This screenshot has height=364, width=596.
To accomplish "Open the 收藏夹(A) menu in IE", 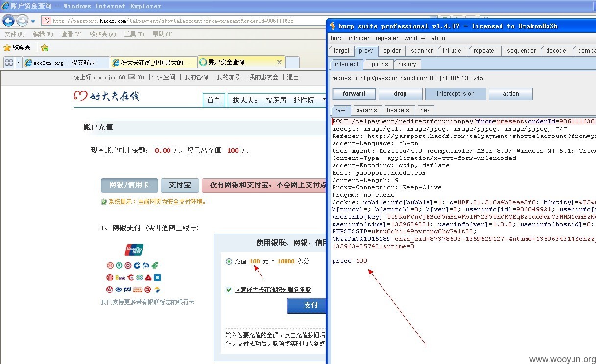I will [x=103, y=34].
